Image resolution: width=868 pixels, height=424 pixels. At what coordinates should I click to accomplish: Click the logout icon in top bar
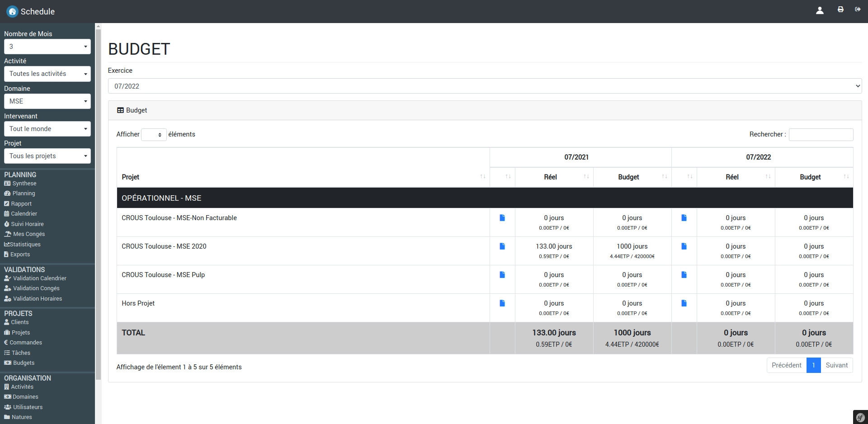click(x=858, y=9)
